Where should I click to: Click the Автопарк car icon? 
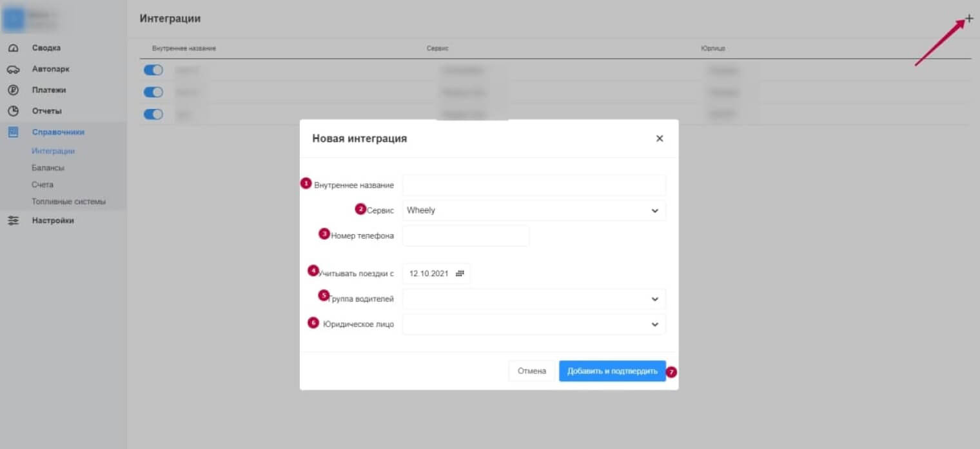click(x=13, y=69)
